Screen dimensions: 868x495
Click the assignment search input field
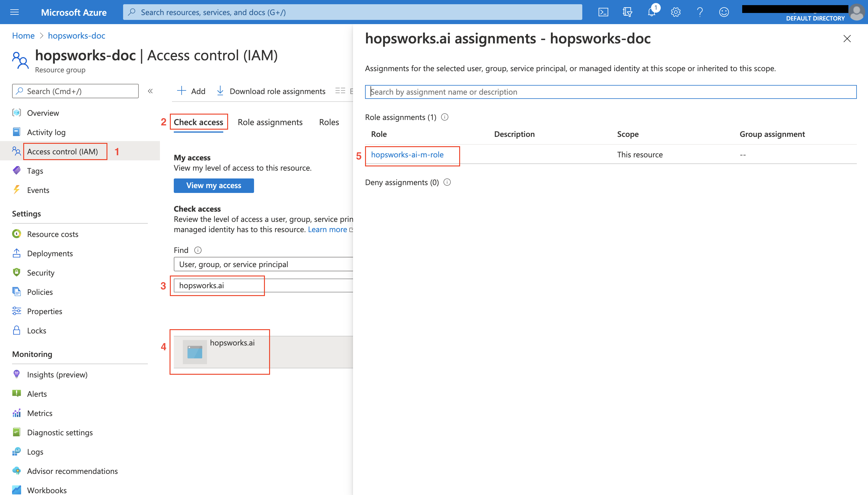click(x=610, y=92)
